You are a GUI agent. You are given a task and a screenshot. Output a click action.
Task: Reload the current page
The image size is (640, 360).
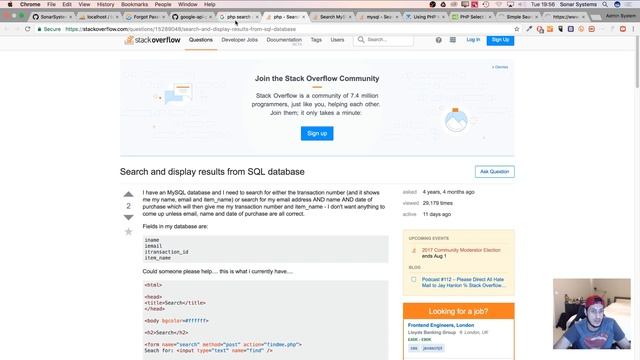28,29
